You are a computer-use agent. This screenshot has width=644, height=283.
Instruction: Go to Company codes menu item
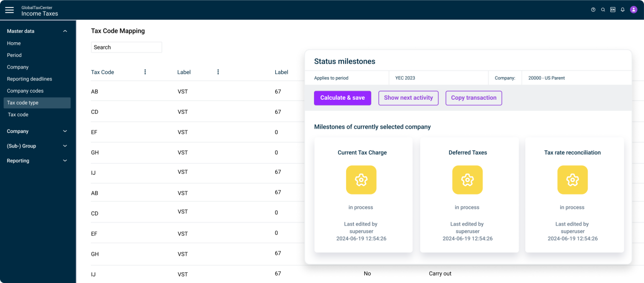point(25,91)
